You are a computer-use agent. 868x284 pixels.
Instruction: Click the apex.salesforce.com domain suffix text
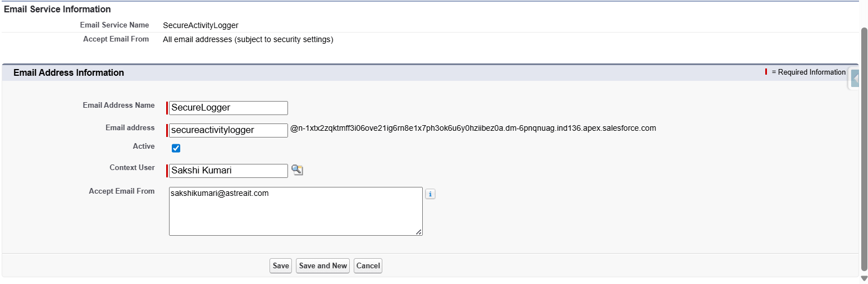(x=473, y=128)
